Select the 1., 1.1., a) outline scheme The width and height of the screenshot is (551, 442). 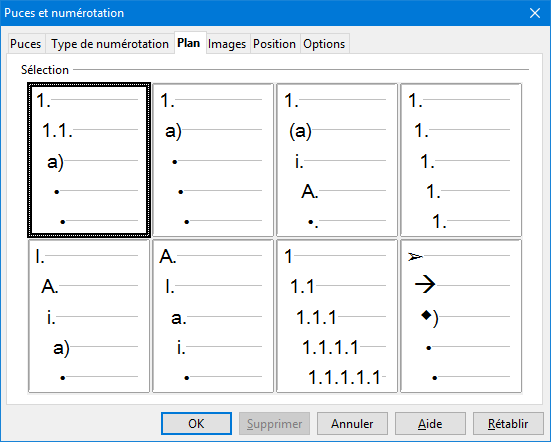89,160
